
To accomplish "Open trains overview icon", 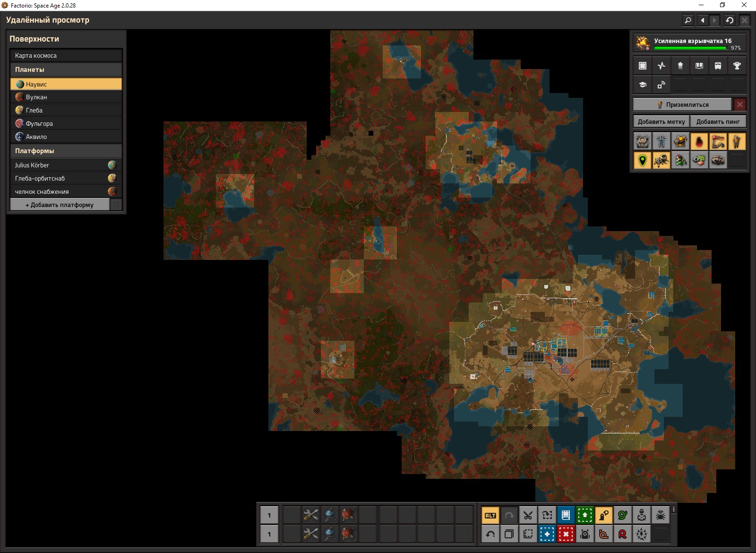I will 718,66.
